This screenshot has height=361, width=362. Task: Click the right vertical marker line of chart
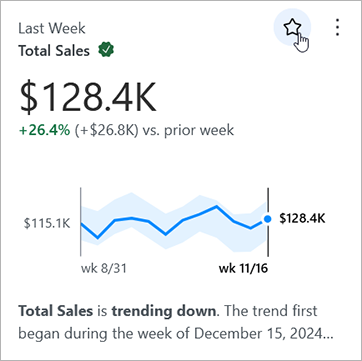pos(268,222)
